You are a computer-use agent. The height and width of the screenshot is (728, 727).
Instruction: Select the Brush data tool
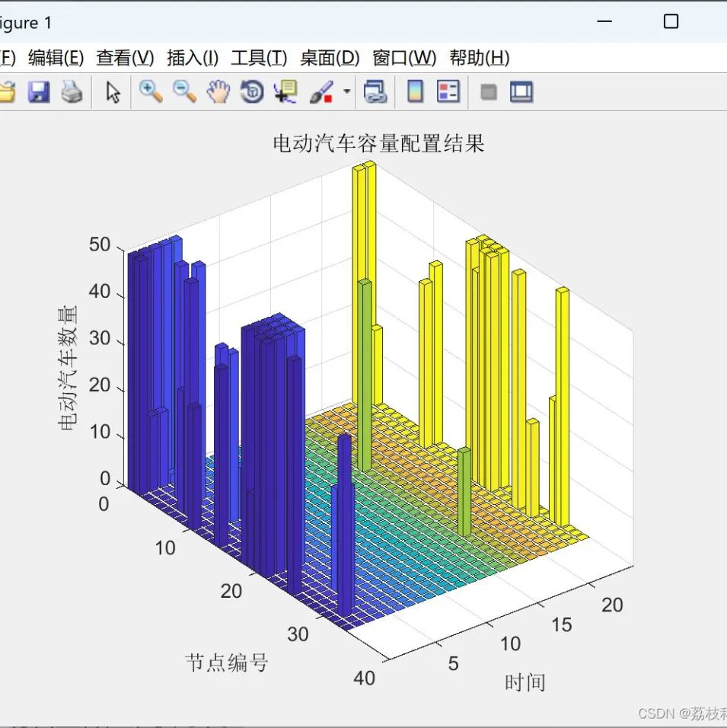coord(321,91)
